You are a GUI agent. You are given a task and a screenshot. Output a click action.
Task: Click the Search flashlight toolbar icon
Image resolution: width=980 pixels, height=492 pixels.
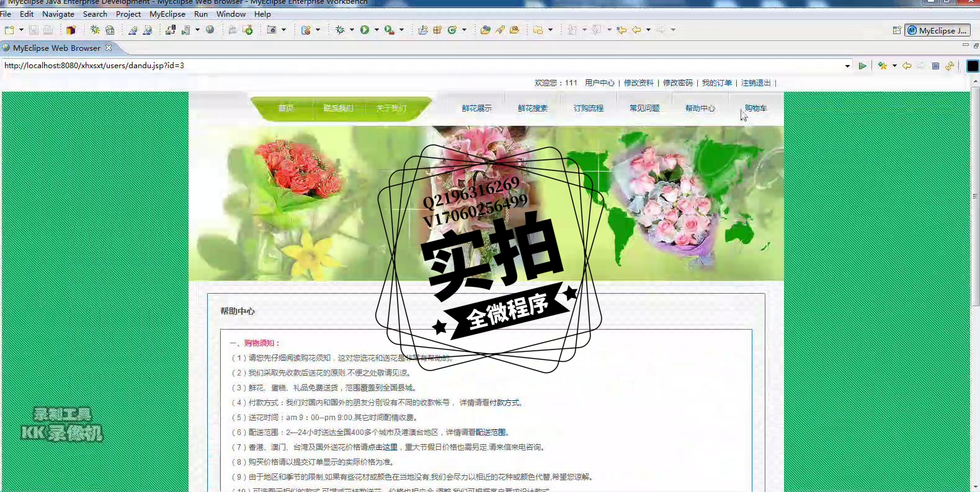(x=500, y=30)
